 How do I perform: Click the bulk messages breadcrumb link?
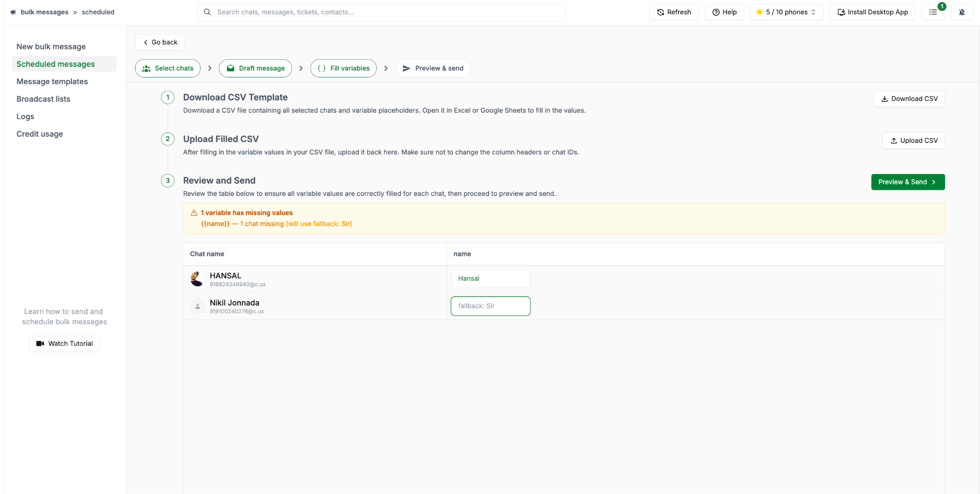pos(45,12)
